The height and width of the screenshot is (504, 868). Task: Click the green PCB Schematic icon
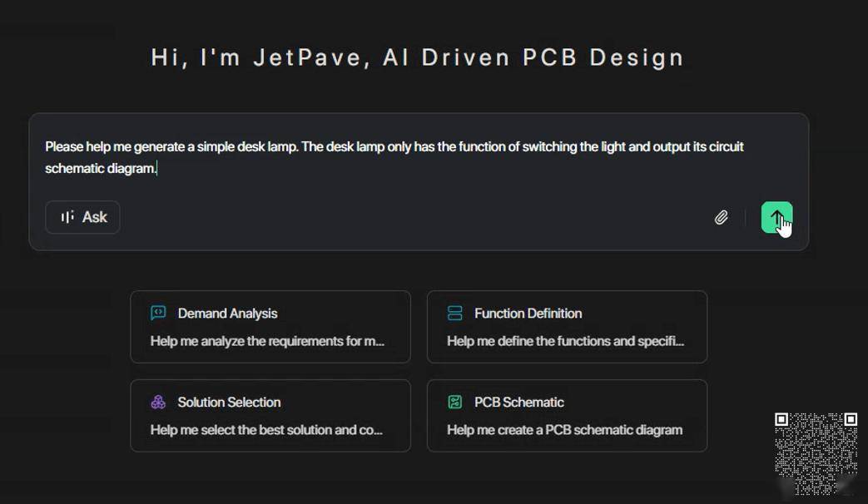point(454,402)
